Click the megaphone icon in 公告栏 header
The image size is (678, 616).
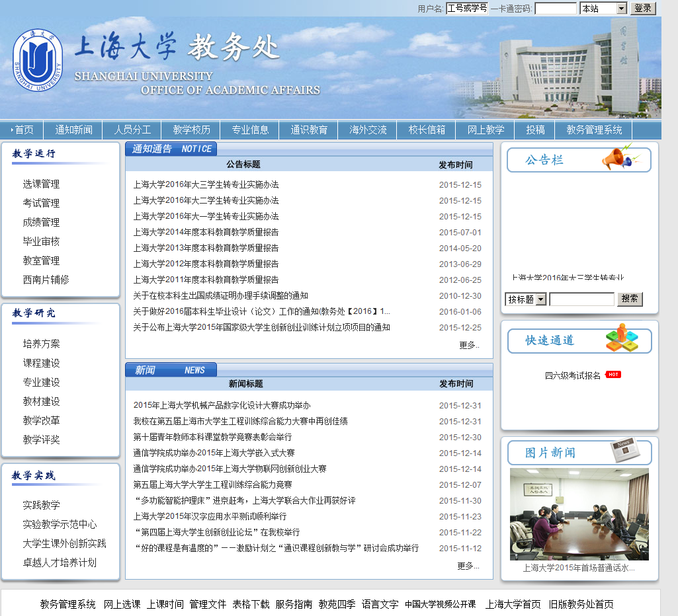(621, 157)
